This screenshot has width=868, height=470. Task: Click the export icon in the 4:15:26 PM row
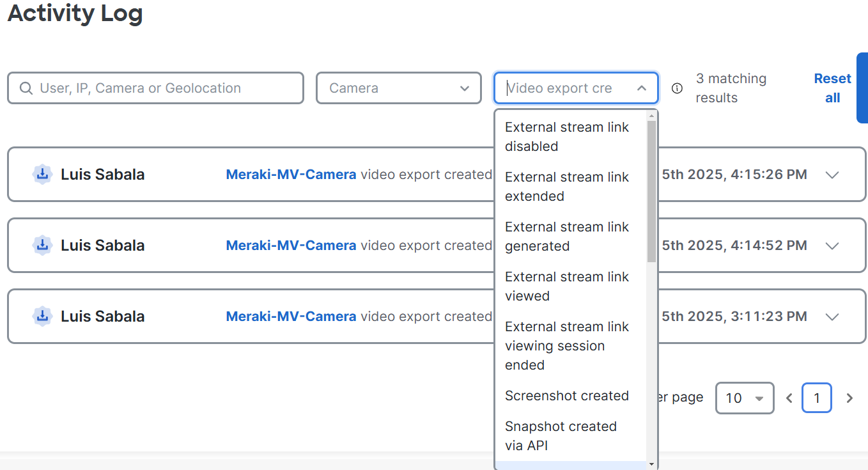coord(42,174)
